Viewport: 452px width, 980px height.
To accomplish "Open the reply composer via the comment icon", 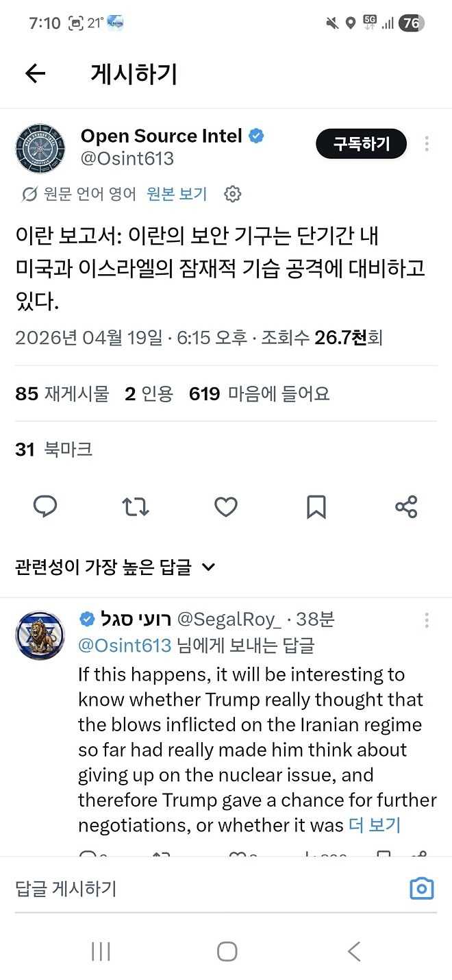I will [x=45, y=506].
